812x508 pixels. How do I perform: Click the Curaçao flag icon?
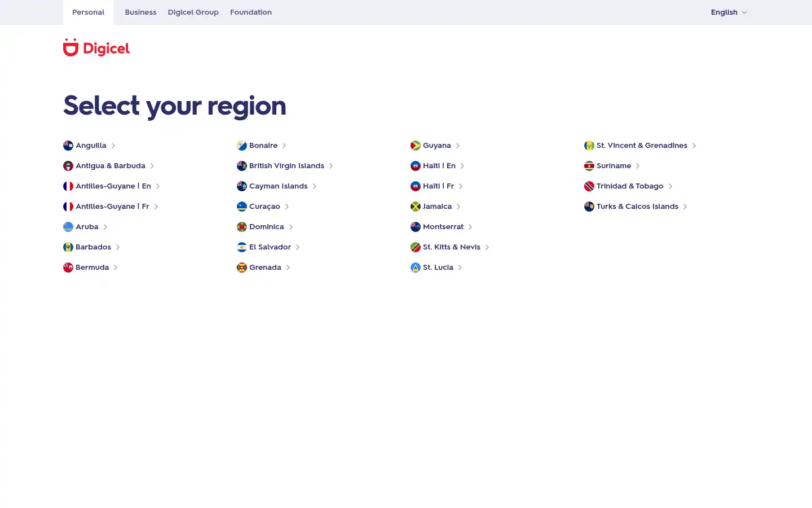click(x=242, y=207)
